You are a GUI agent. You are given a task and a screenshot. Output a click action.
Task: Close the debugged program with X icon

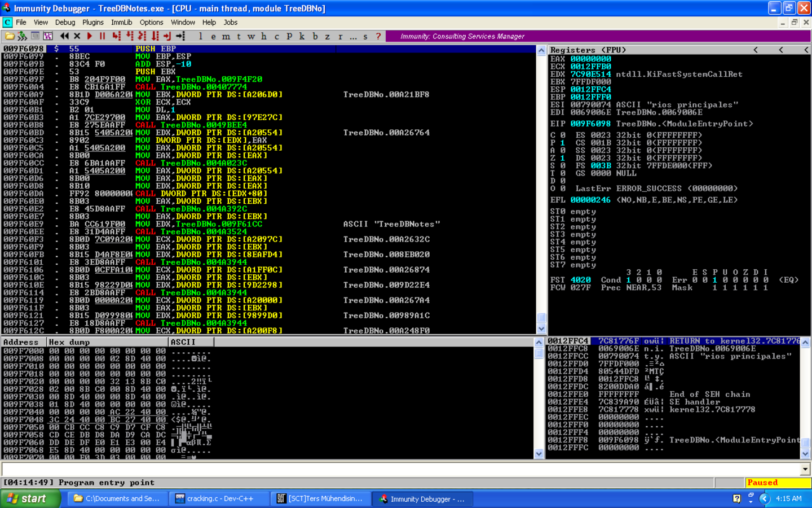77,36
